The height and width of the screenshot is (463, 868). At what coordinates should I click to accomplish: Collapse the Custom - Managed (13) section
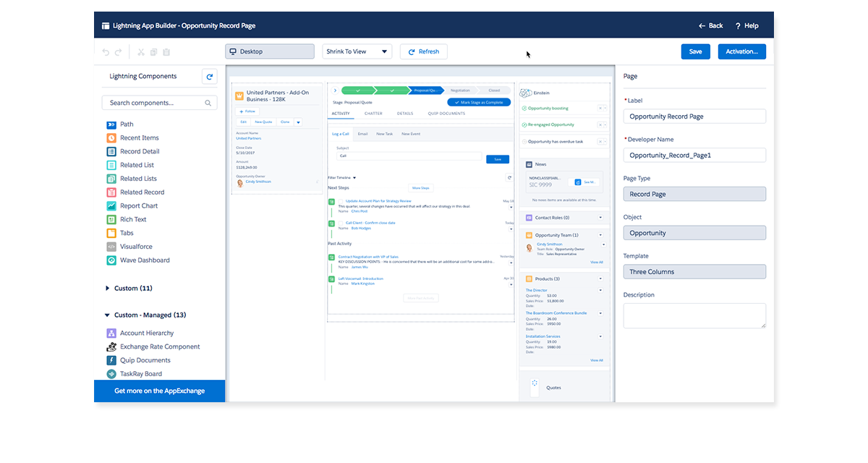pyautogui.click(x=108, y=315)
